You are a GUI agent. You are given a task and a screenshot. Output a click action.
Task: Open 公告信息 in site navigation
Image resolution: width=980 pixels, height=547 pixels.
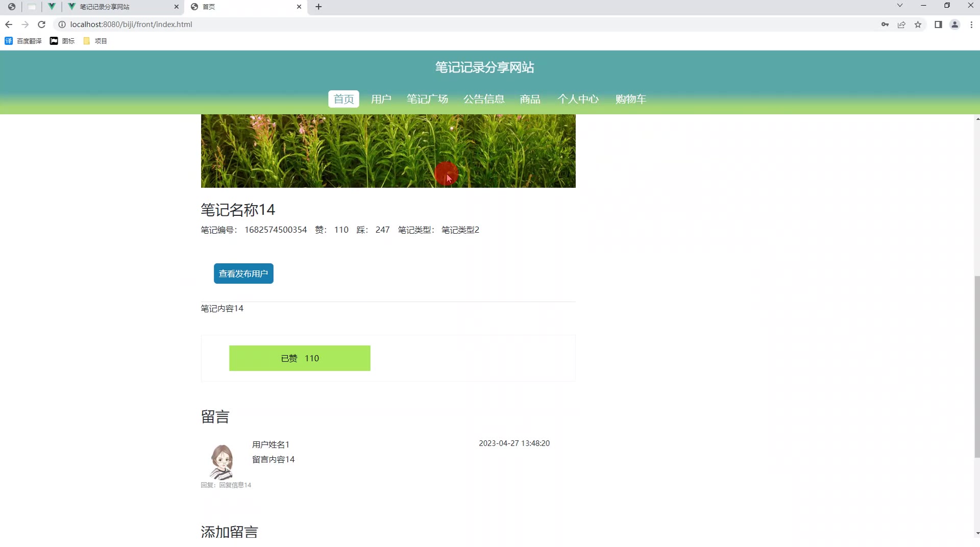coord(484,99)
